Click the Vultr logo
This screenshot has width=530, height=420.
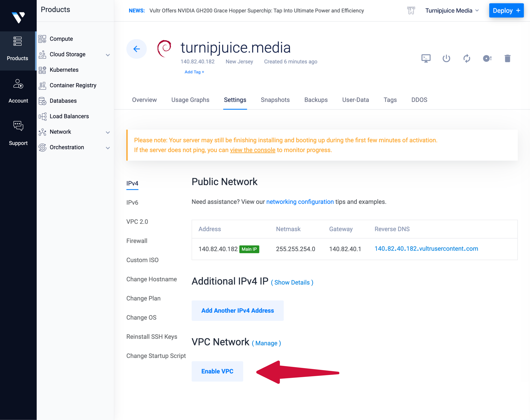click(18, 18)
